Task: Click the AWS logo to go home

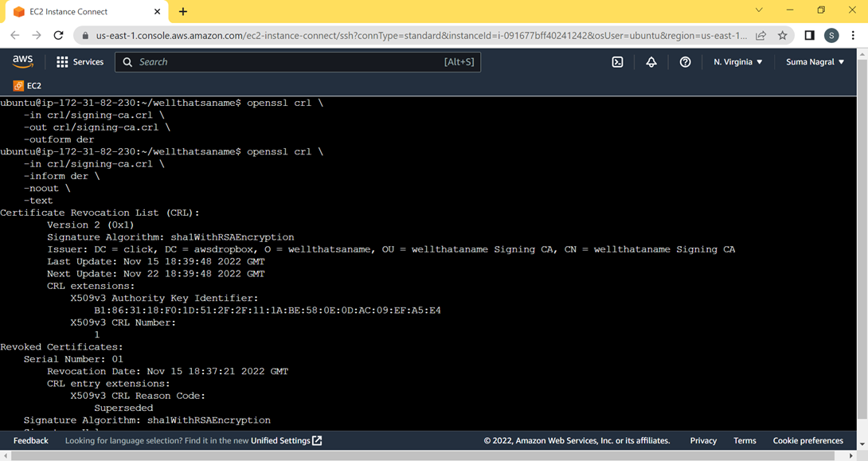Action: point(22,61)
